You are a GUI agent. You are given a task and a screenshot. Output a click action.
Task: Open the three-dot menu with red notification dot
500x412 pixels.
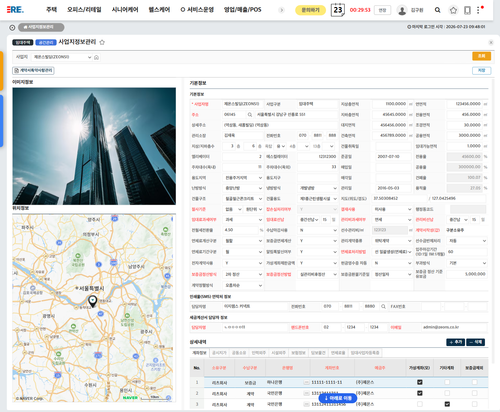479,10
